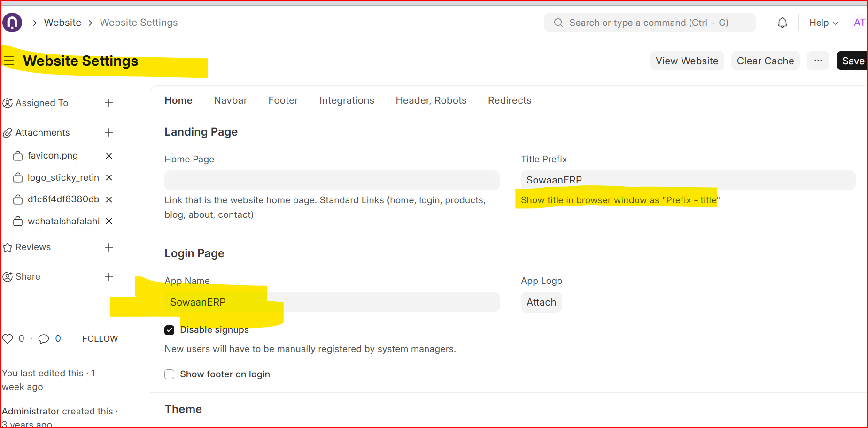Screen dimensions: 868x428
Task: Click the Theme section heading
Action: point(183,409)
